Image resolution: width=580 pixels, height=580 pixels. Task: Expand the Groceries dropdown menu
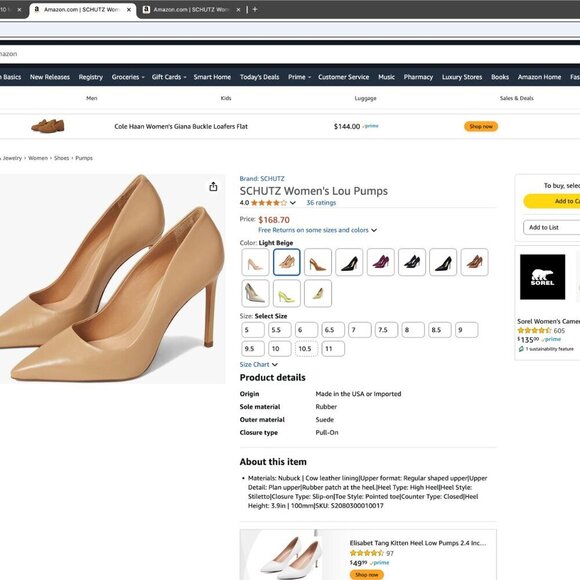[128, 77]
